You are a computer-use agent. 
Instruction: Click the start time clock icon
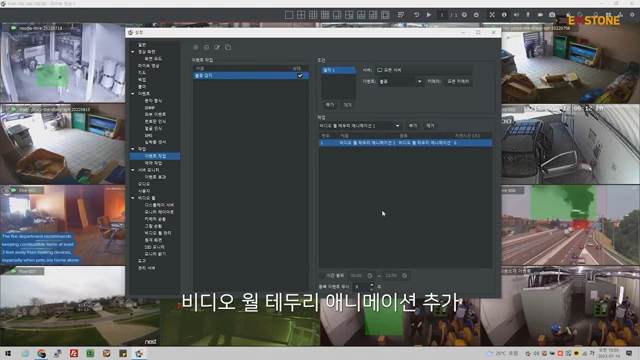(370, 276)
